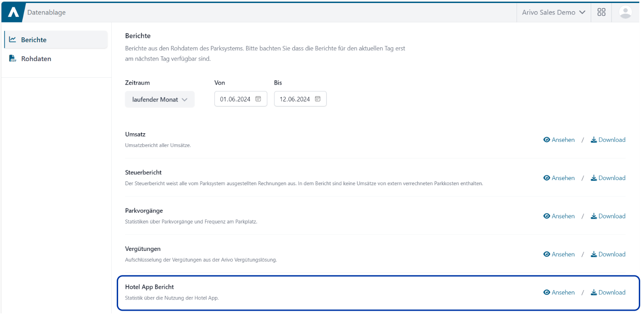Viewport: 644px width, 315px height.
Task: Expand the Zeitraum laufender Monat dropdown
Action: [x=160, y=99]
